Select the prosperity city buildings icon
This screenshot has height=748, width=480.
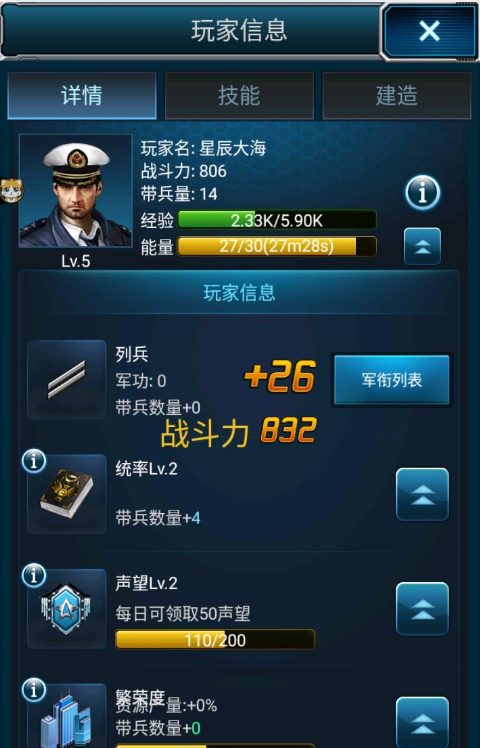click(x=67, y=718)
